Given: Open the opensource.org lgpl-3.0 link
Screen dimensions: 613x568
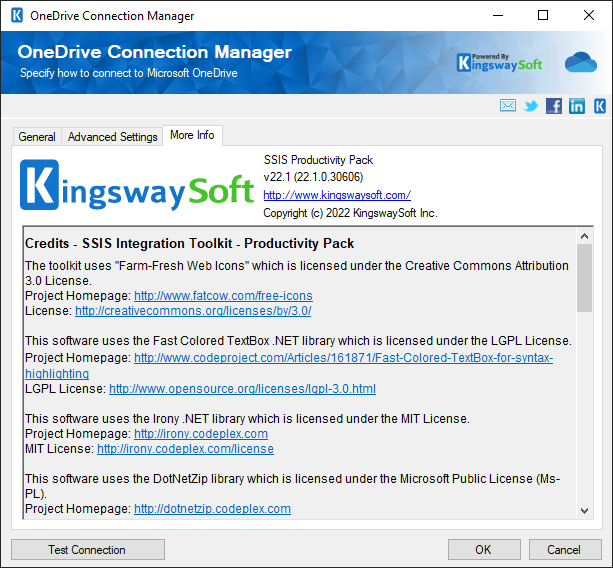Looking at the screenshot, I should coord(242,389).
